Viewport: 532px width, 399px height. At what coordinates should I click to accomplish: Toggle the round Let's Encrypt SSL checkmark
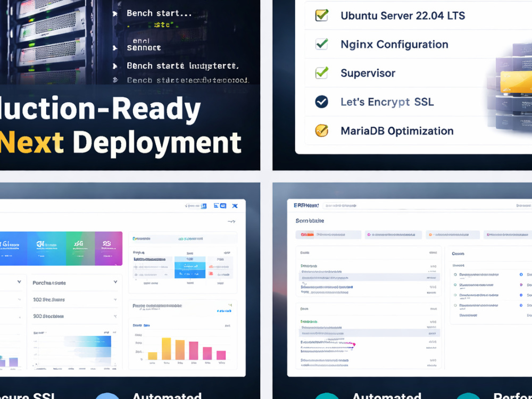point(321,102)
